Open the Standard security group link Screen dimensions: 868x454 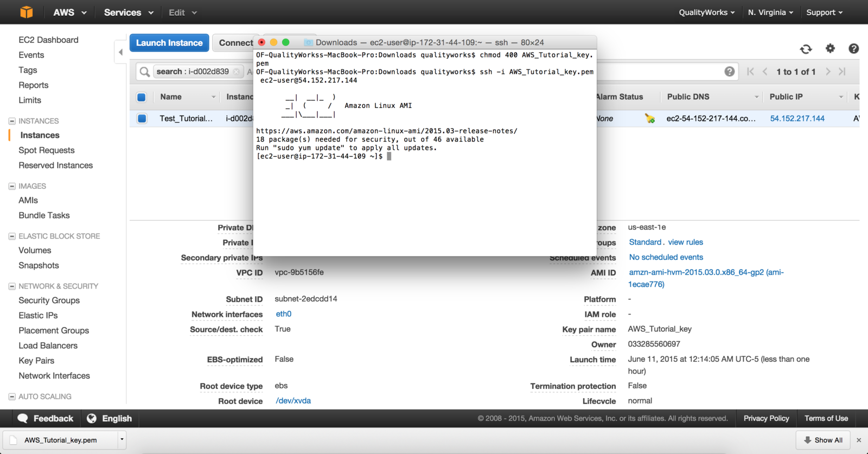point(645,242)
